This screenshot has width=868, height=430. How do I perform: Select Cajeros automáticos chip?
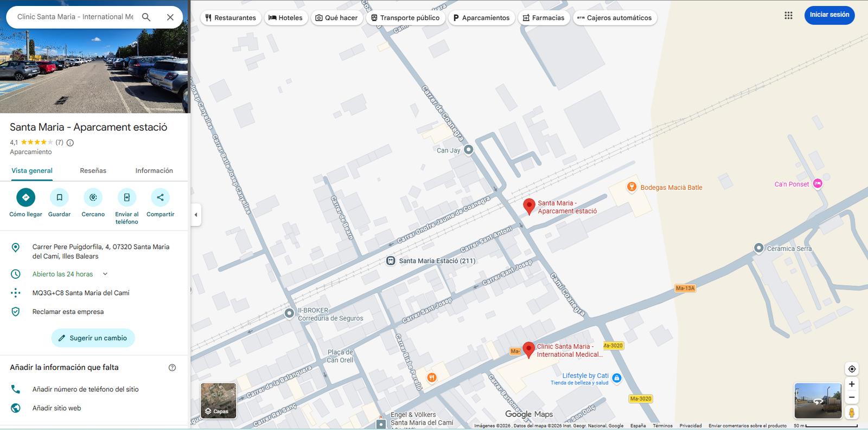(x=615, y=18)
